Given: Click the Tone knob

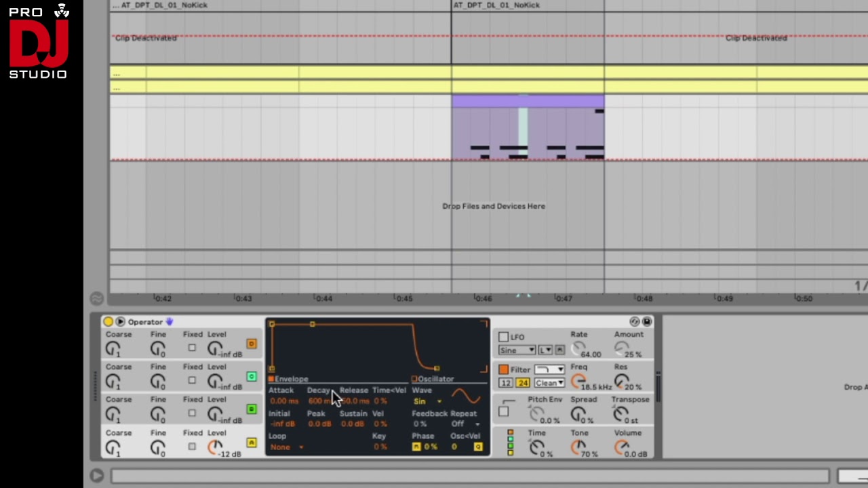Looking at the screenshot, I should pos(578,447).
